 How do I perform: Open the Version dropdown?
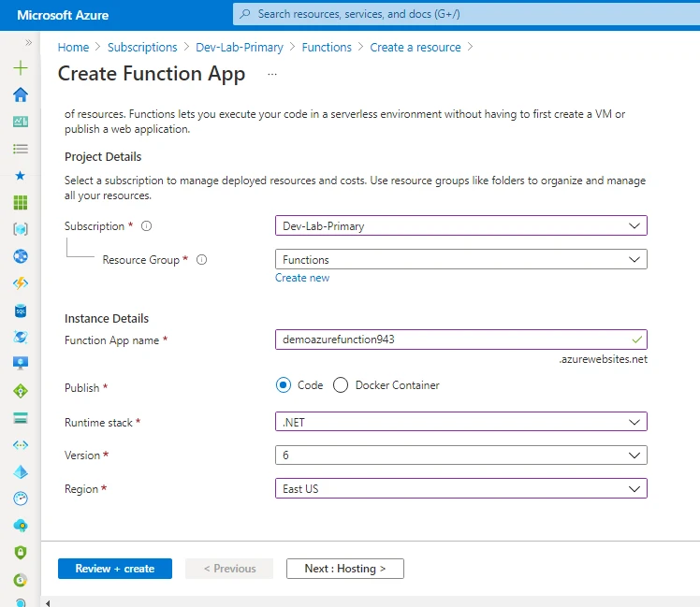click(x=461, y=455)
